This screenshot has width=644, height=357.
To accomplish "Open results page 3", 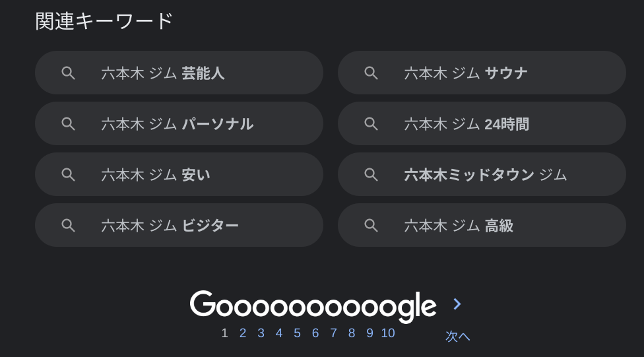I will tap(261, 333).
